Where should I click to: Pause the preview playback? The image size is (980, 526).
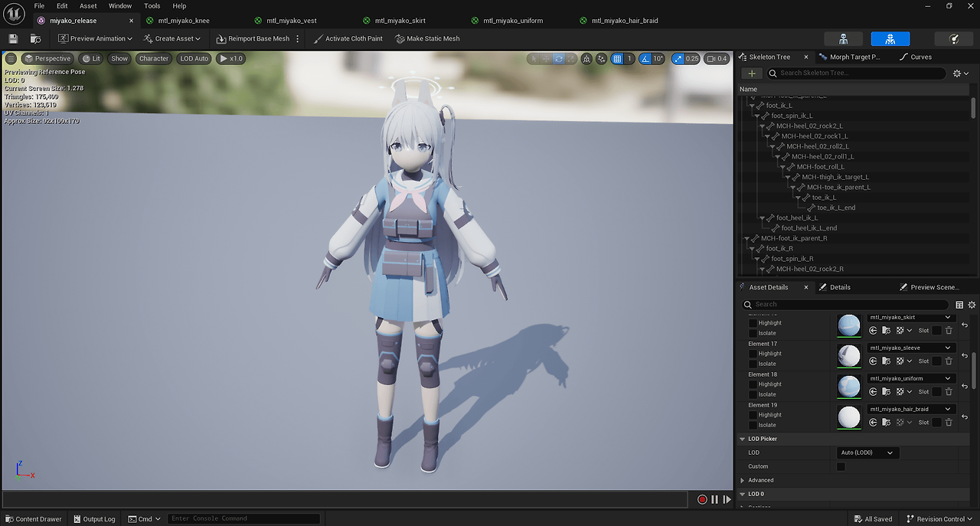pos(714,499)
